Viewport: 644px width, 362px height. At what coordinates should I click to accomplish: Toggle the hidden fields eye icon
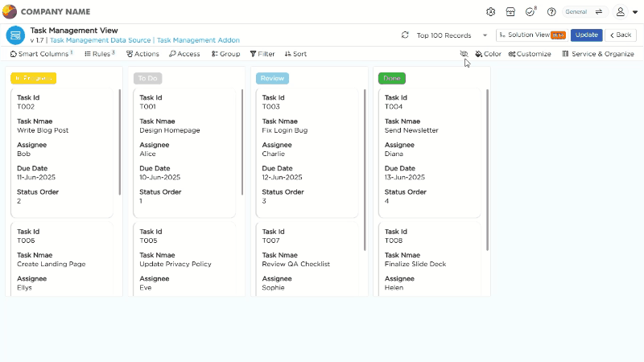464,54
